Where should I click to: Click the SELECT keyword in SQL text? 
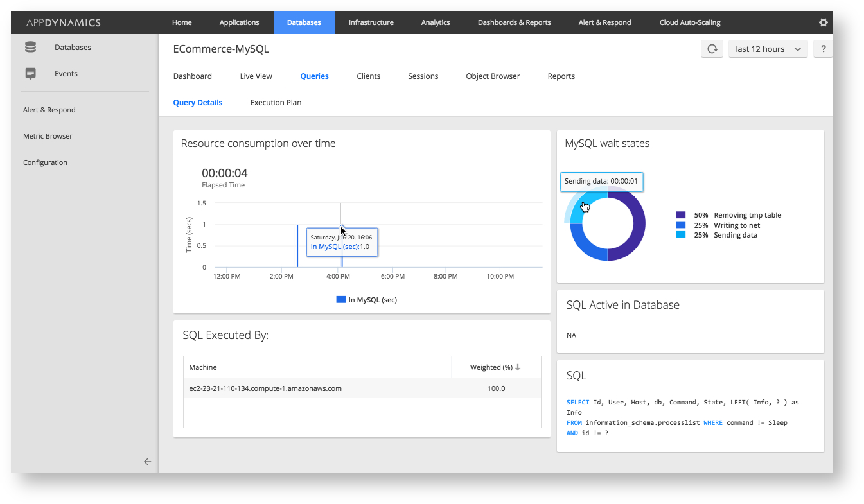[x=577, y=403]
